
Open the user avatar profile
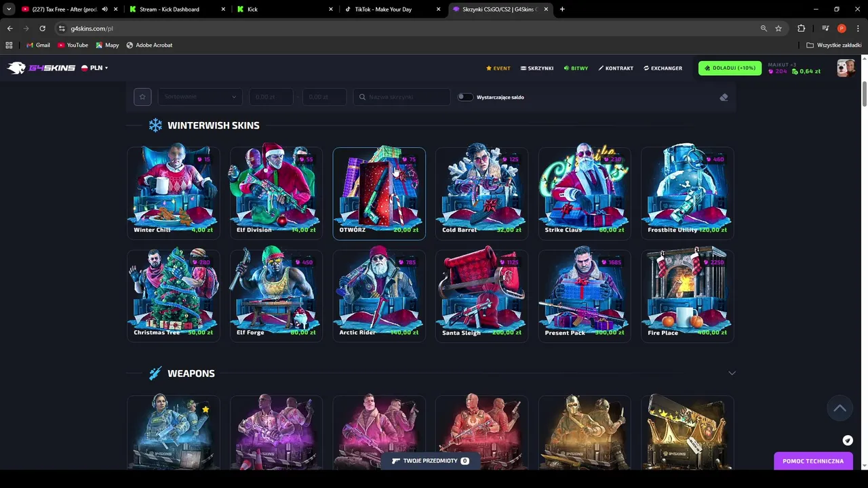tap(846, 68)
